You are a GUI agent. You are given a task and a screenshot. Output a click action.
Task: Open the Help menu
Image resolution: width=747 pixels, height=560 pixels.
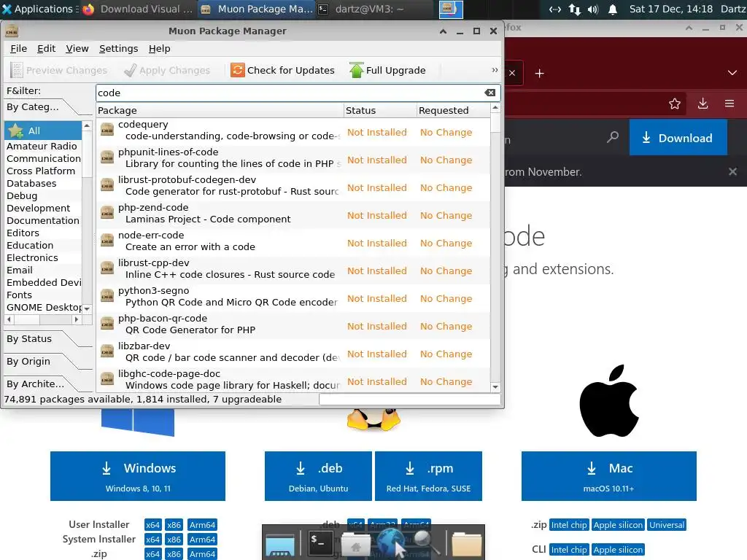[159, 49]
